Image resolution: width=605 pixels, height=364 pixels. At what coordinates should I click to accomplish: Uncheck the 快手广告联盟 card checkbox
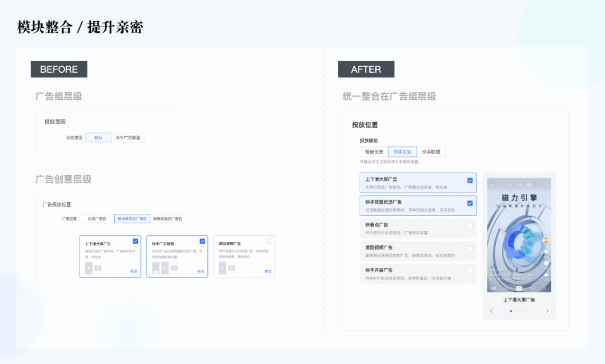click(x=202, y=241)
